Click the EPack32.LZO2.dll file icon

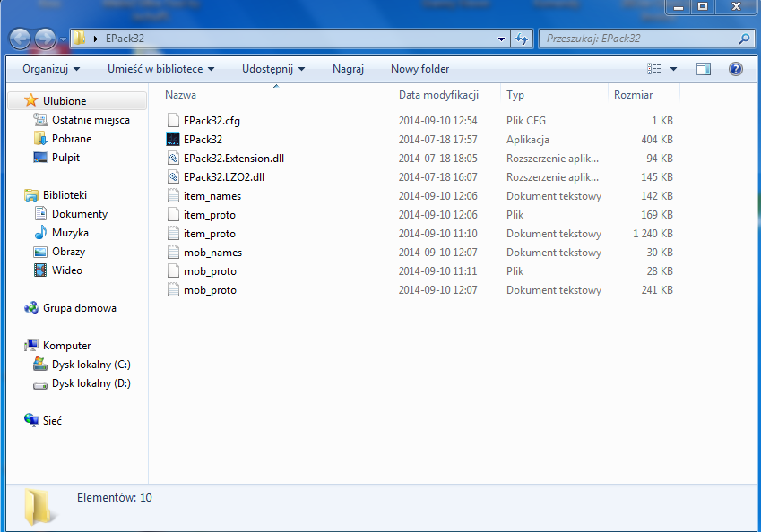click(173, 177)
